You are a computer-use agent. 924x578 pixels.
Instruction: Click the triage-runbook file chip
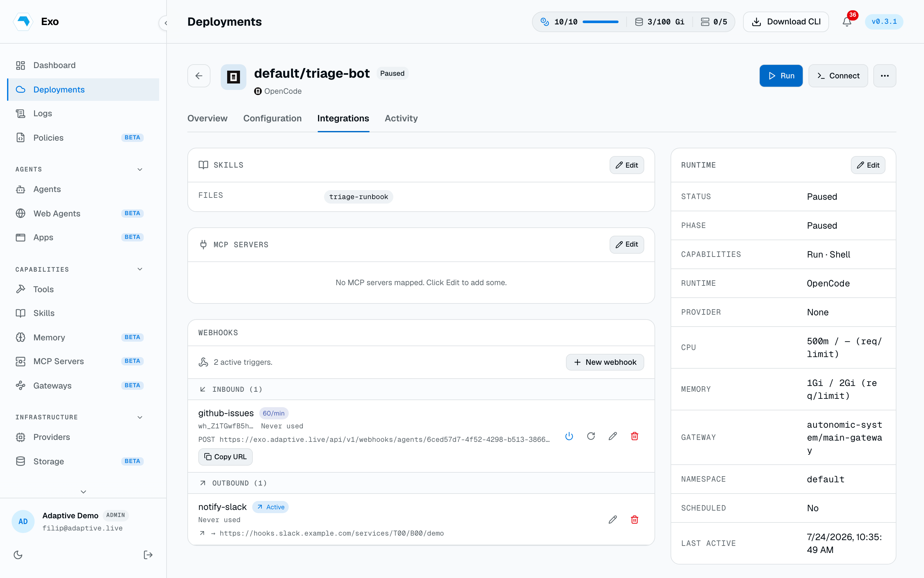click(358, 197)
